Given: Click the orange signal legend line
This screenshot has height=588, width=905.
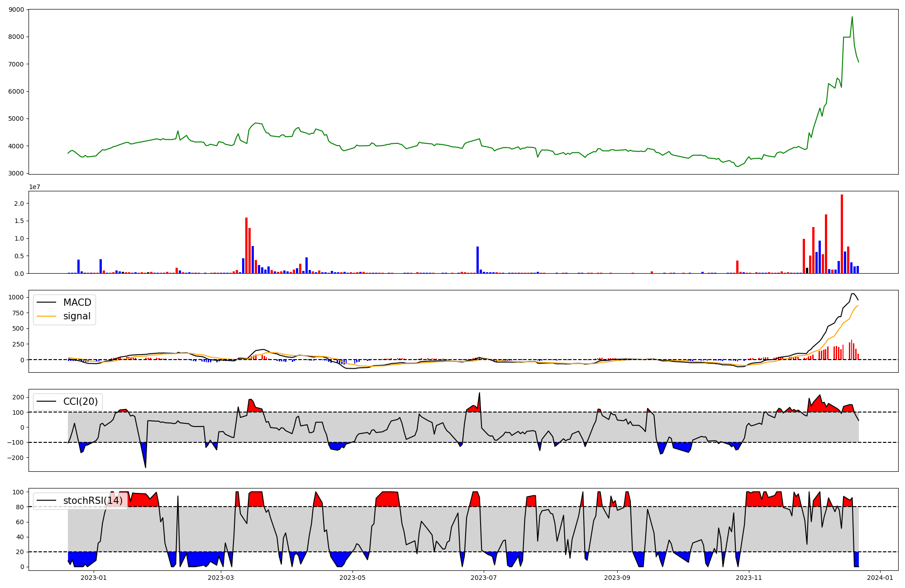Looking at the screenshot, I should pos(46,317).
